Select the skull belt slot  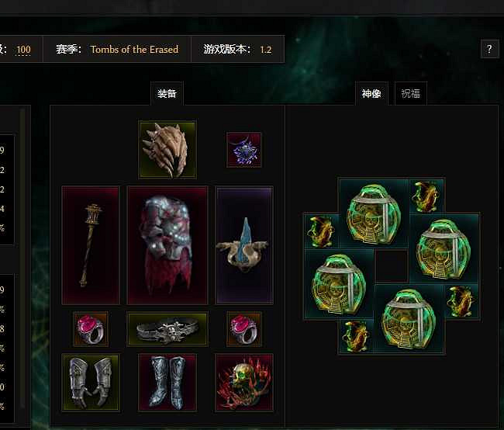pos(167,328)
